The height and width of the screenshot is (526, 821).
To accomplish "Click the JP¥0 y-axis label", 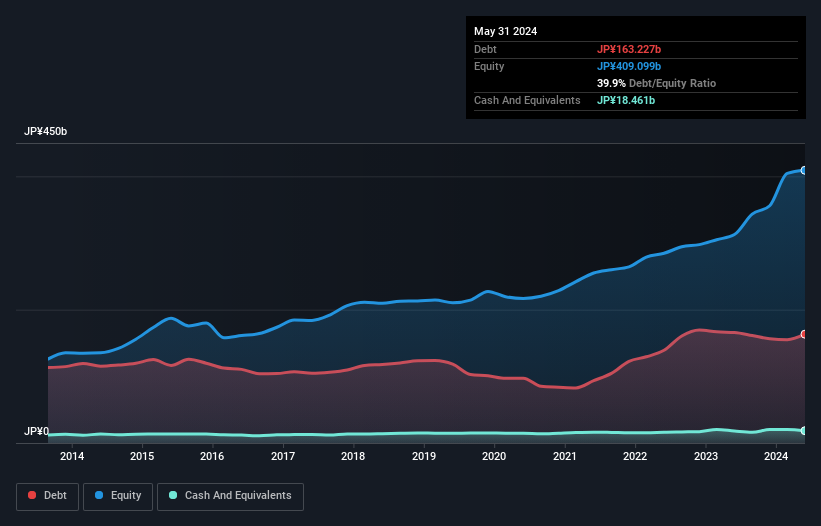I will click(x=36, y=431).
